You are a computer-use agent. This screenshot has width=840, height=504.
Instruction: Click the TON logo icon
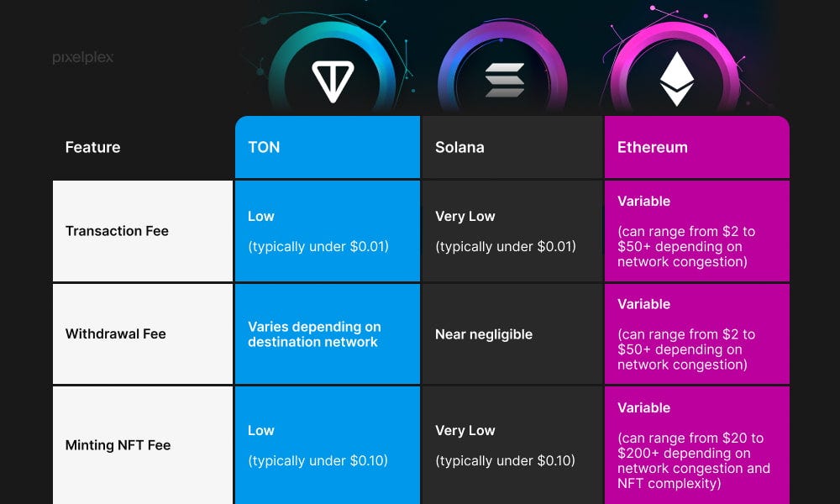(333, 81)
